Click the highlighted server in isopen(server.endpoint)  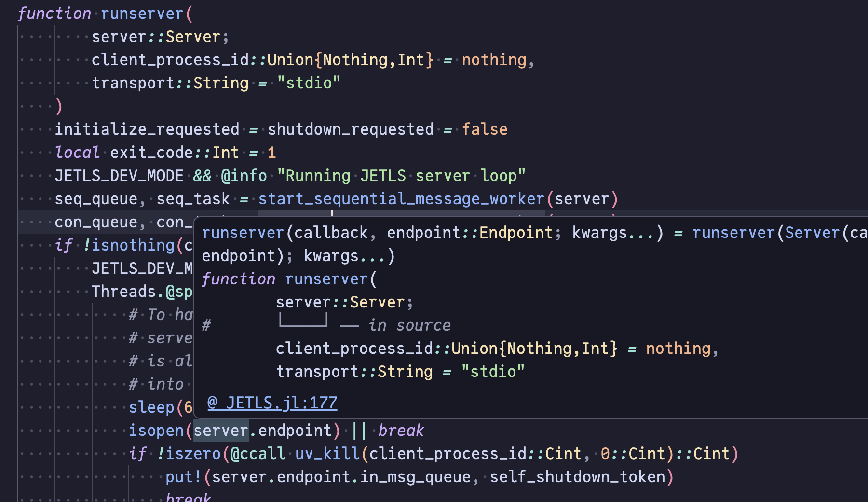click(x=221, y=431)
